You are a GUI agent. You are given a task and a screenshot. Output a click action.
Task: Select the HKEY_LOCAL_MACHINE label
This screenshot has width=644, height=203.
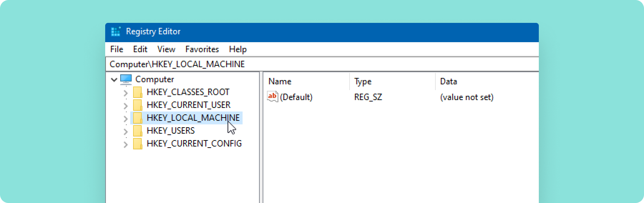click(x=193, y=118)
